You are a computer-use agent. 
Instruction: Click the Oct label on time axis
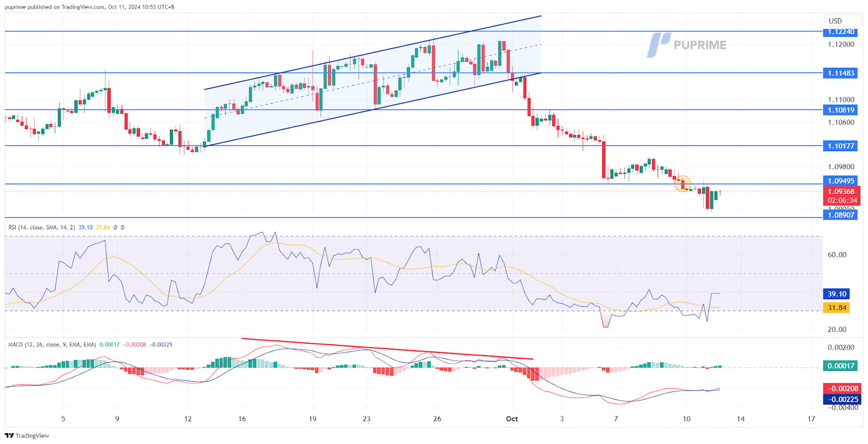coord(512,419)
